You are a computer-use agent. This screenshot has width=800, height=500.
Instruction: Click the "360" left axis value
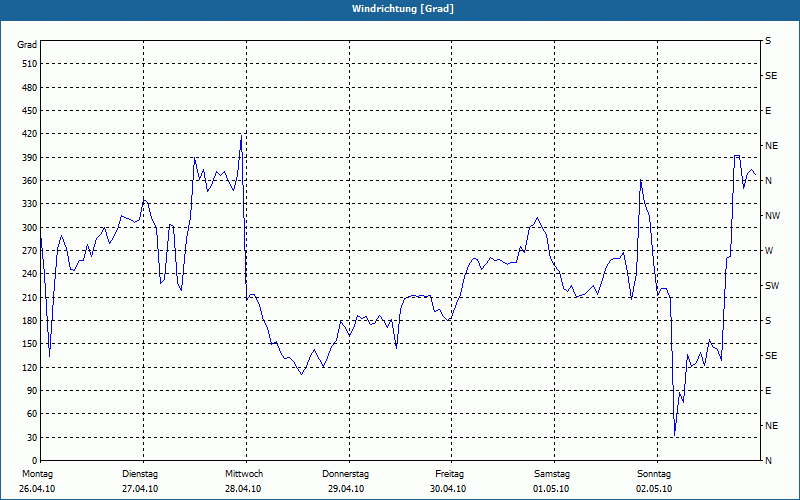(x=30, y=181)
